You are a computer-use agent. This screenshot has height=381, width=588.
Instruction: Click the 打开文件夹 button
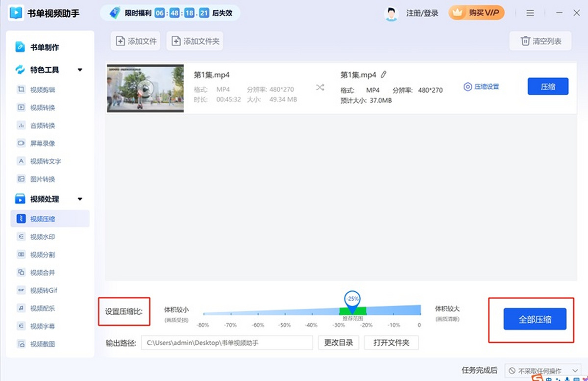tap(391, 343)
